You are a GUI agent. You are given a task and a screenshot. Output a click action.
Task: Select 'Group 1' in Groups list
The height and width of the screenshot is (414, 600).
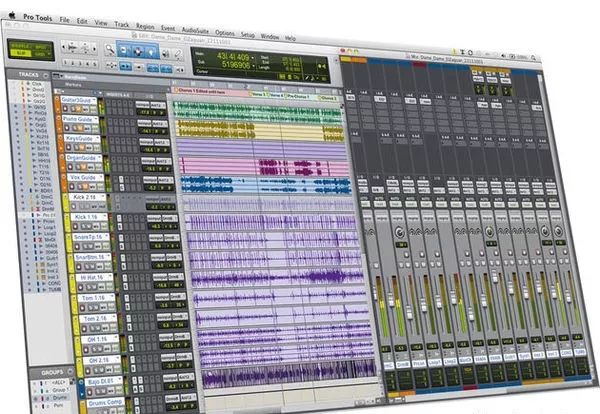tap(59, 390)
